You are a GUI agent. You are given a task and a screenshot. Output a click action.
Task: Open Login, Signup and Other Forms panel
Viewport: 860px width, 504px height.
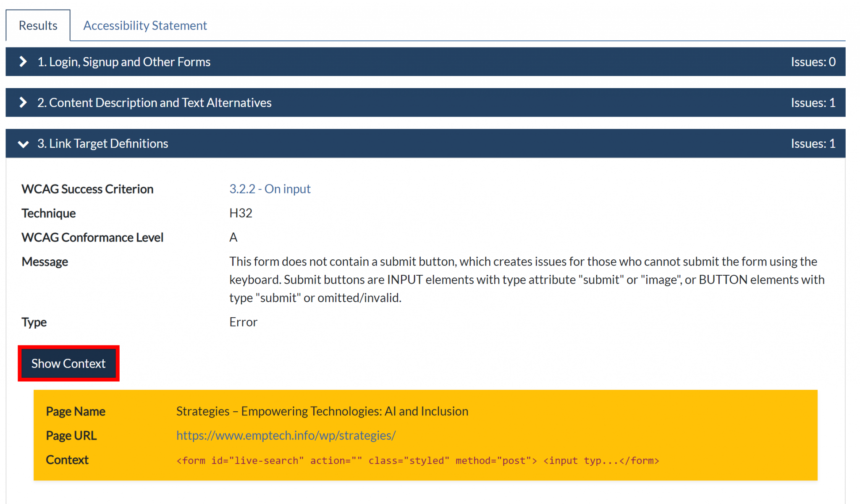coord(124,62)
